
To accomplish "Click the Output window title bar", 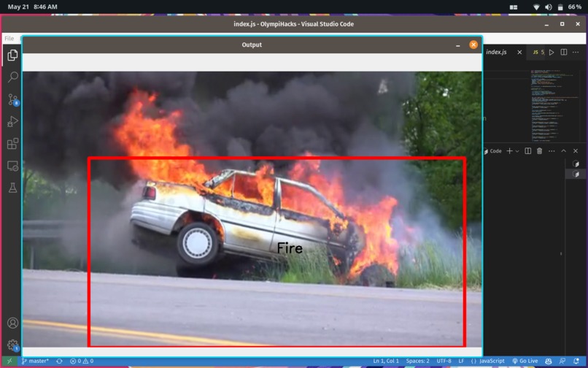I will (x=252, y=45).
